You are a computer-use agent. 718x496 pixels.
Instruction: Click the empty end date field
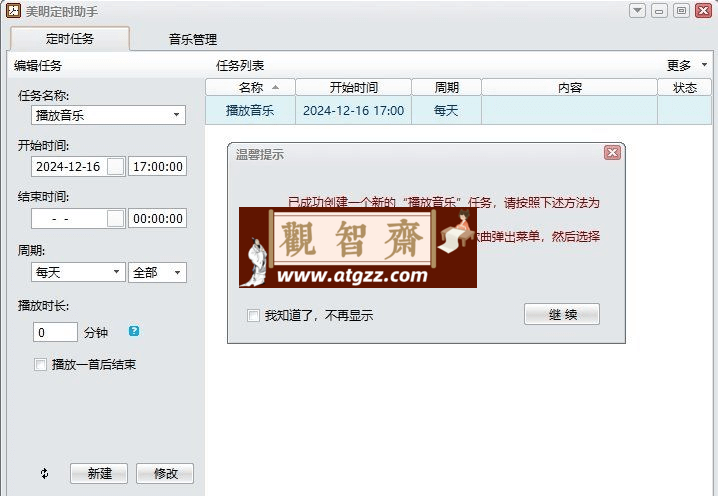69,218
